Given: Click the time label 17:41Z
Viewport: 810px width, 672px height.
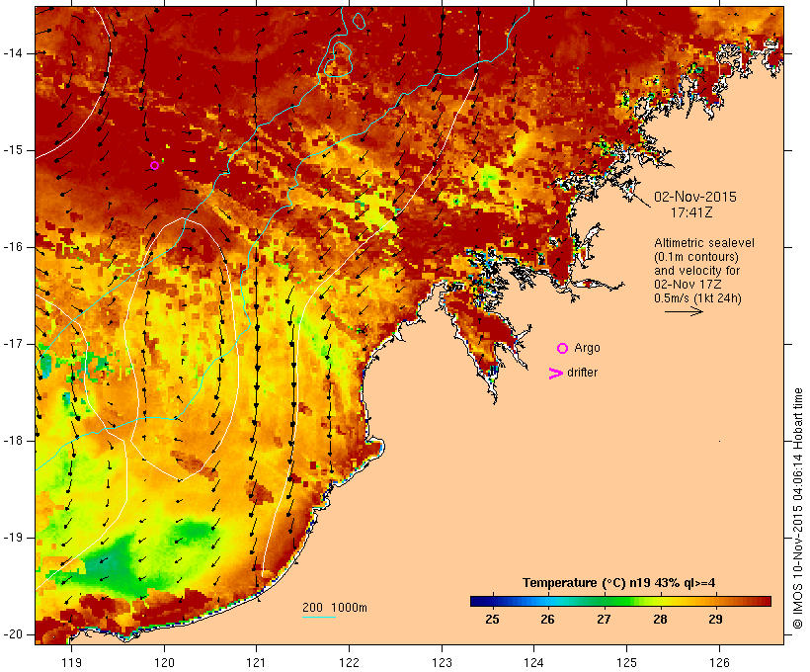Looking at the screenshot, I should [691, 212].
